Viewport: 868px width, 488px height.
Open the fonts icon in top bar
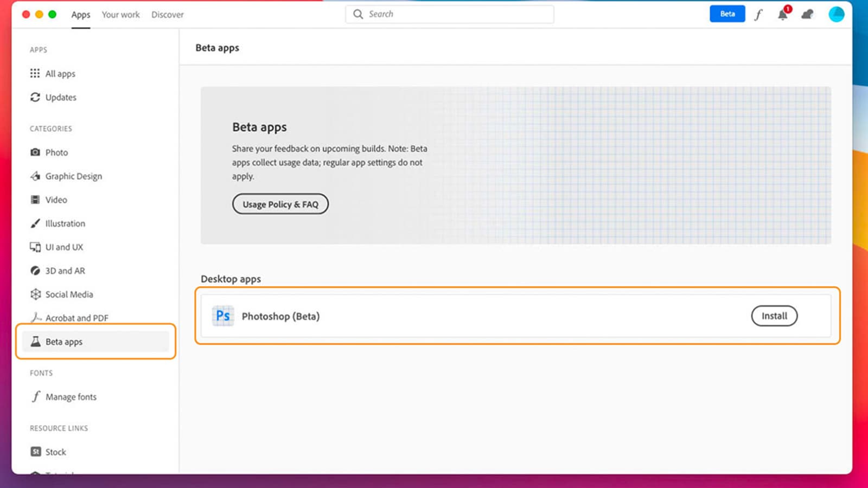pyautogui.click(x=758, y=15)
